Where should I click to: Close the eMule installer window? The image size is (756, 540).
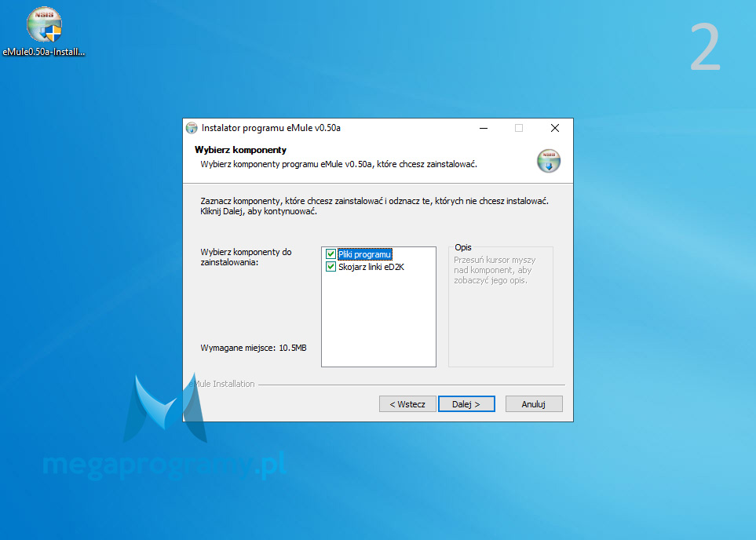[x=555, y=128]
